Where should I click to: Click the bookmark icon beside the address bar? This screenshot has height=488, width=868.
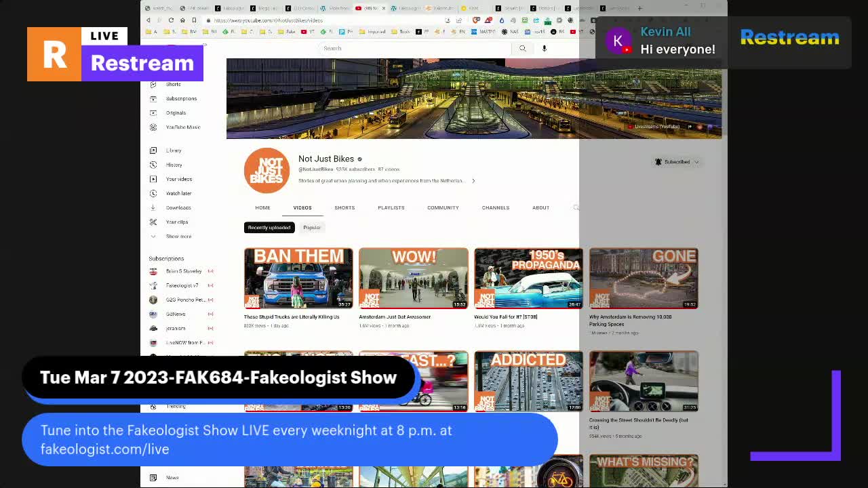(194, 20)
